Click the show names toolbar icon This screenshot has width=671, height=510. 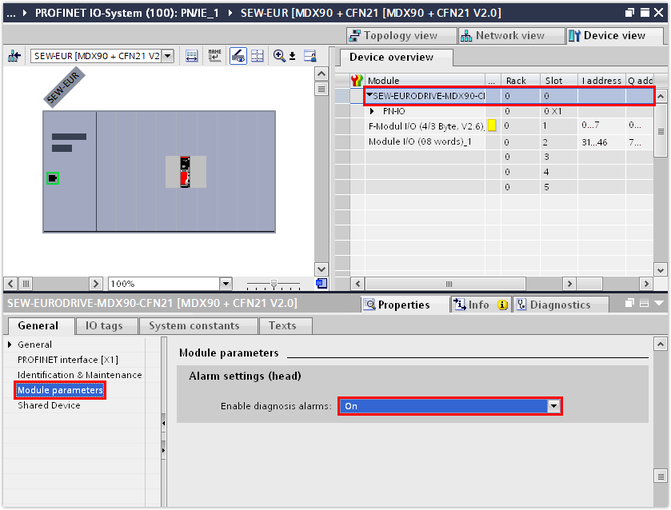click(x=214, y=56)
